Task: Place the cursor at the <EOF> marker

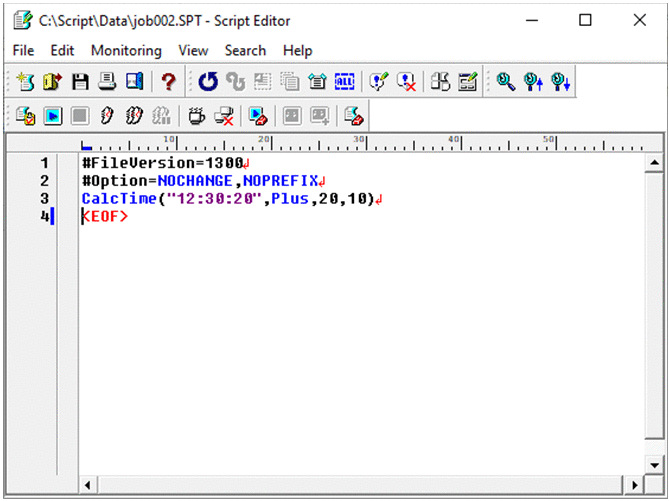Action: [x=105, y=217]
